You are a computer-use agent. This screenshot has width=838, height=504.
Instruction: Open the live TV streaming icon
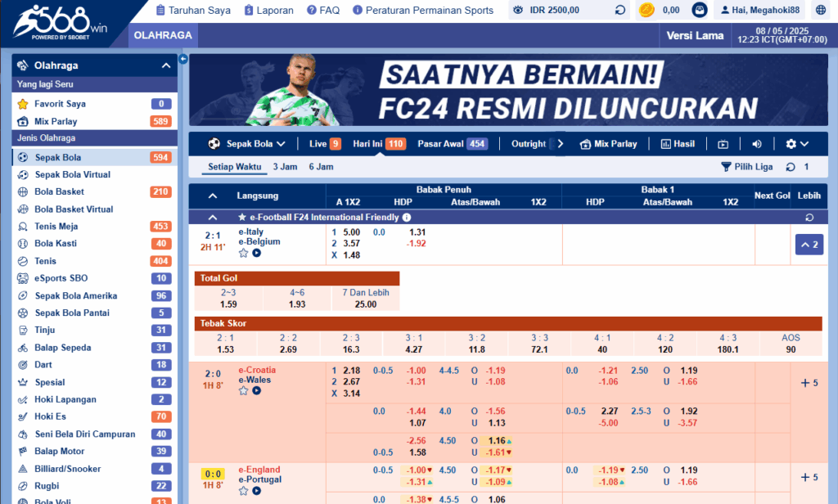coord(723,144)
